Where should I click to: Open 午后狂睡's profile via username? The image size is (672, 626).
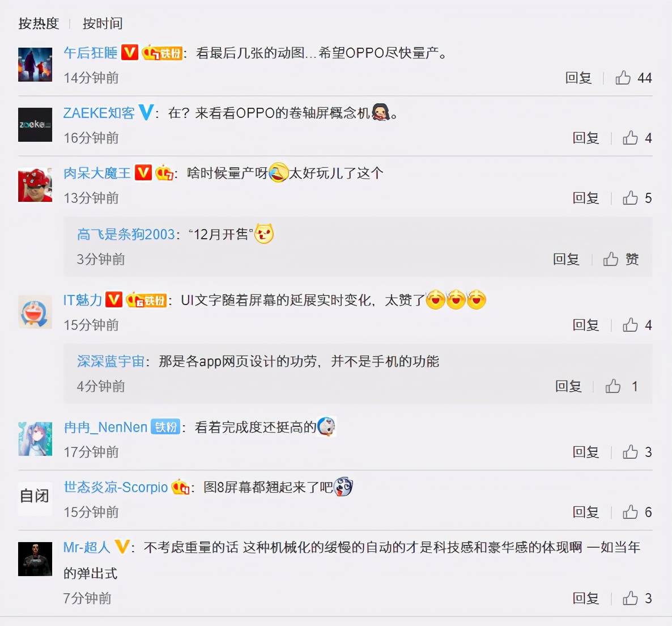[91, 53]
